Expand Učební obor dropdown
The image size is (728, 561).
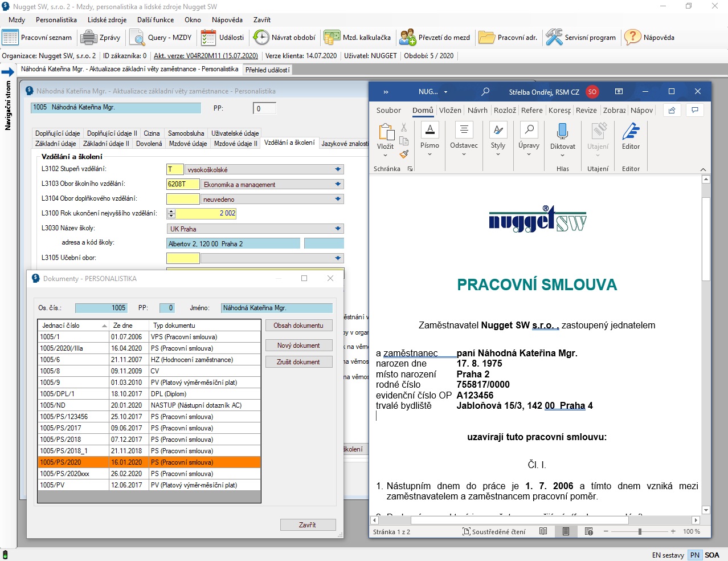(x=338, y=258)
